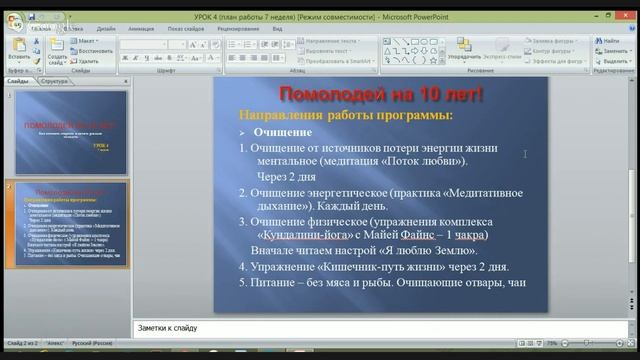
Task: Align text left in paragraph group
Action: 232,58
